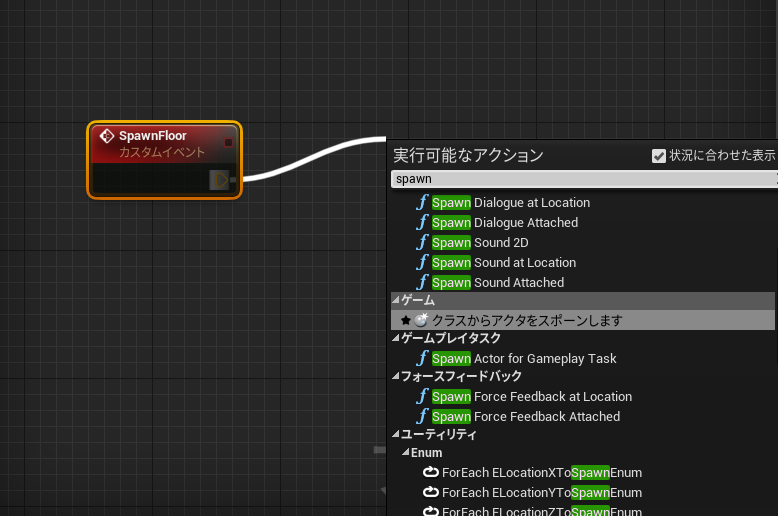
Task: Click function icon beside Spawn Sound Attached
Action: 422,282
